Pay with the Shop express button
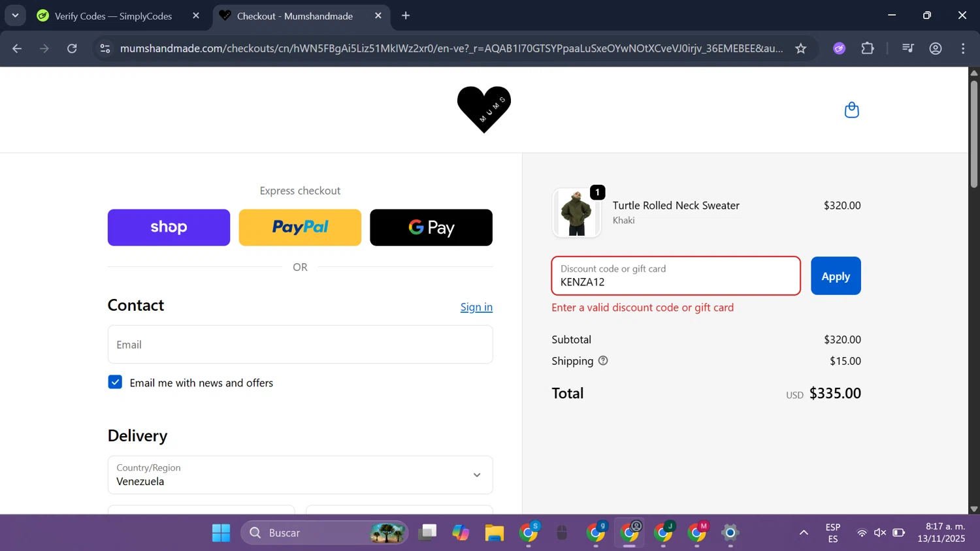The image size is (980, 551). coord(169,227)
